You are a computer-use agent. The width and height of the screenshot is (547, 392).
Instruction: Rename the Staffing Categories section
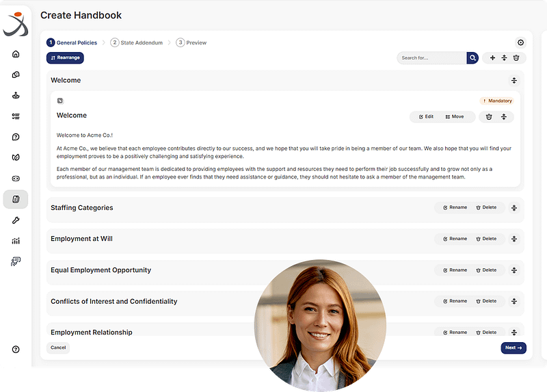455,208
